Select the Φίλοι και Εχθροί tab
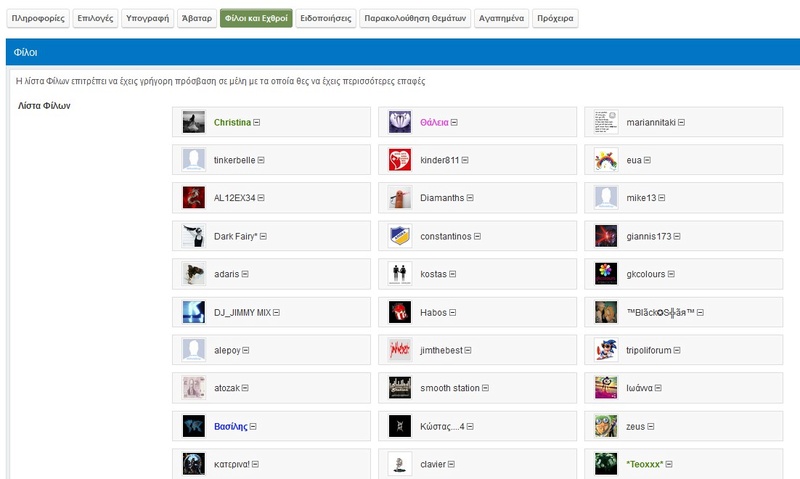The width and height of the screenshot is (800, 479). click(256, 18)
